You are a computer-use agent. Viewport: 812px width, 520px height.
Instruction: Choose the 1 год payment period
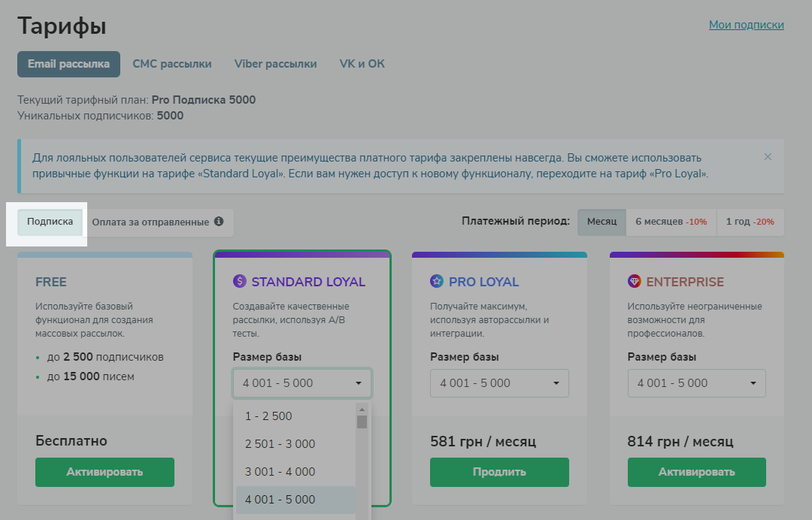click(750, 222)
